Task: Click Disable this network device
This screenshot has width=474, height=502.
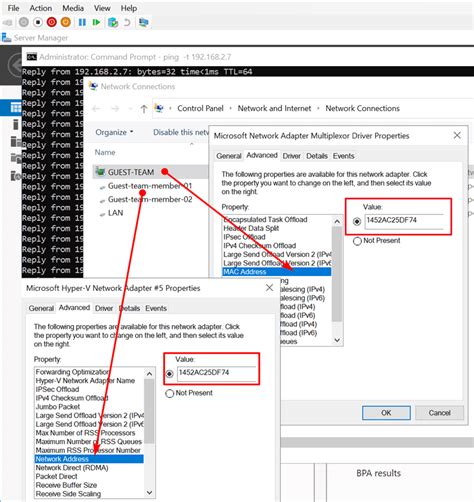Action: pyautogui.click(x=181, y=132)
